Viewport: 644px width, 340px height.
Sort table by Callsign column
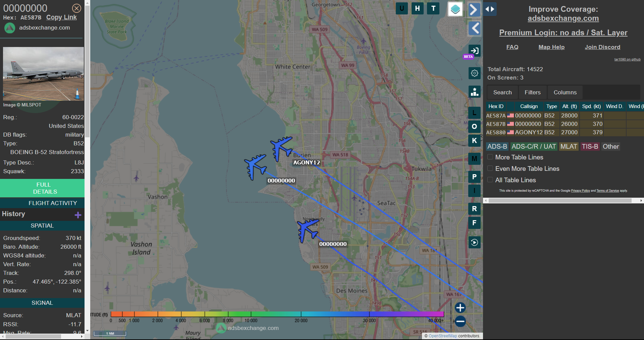click(x=529, y=106)
